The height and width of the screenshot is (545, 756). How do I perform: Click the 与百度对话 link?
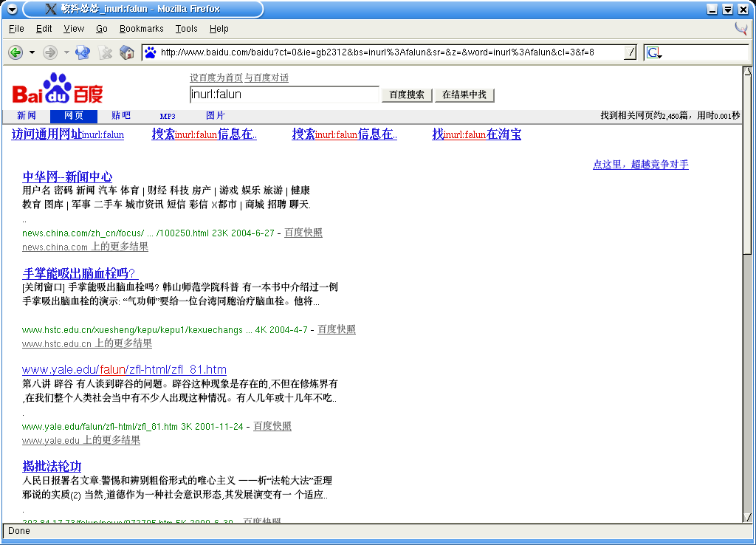(x=267, y=78)
